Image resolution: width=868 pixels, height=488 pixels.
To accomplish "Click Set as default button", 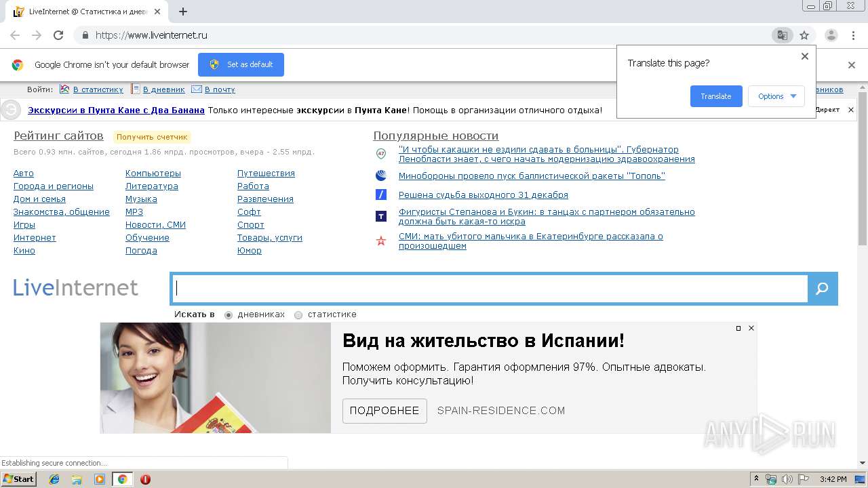I will click(x=241, y=64).
